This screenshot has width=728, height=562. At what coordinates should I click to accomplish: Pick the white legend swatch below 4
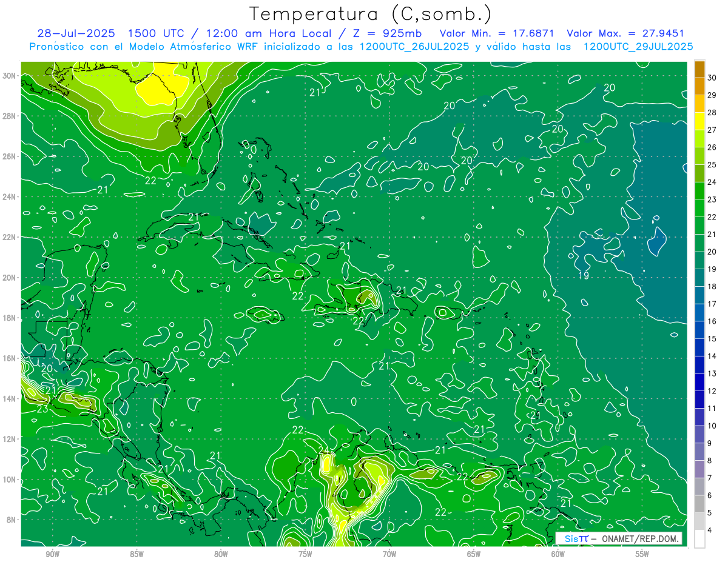point(700,539)
